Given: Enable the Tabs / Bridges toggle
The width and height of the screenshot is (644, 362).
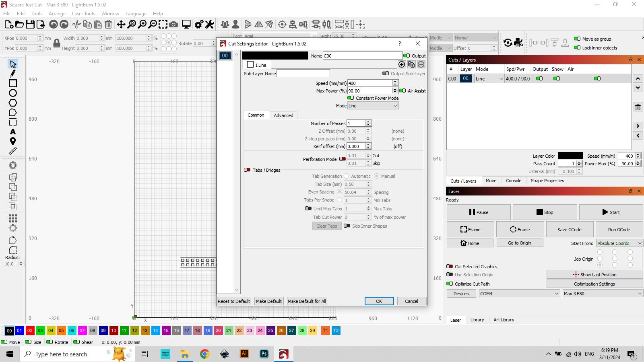Looking at the screenshot, I should click(x=247, y=170).
